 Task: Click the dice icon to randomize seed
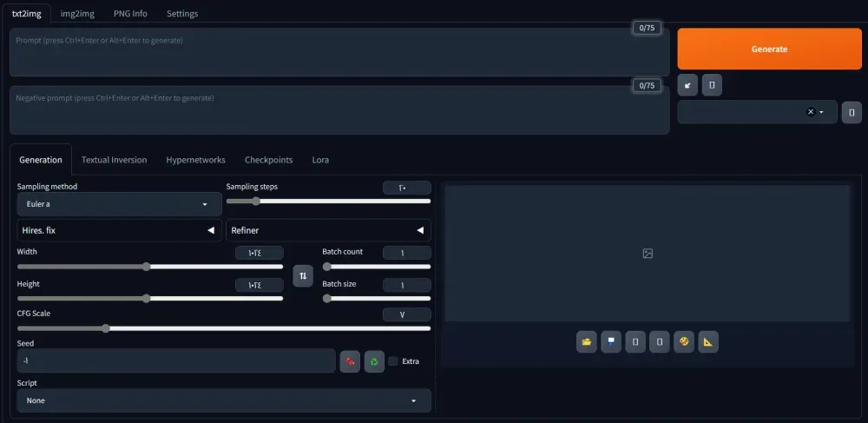pos(350,360)
